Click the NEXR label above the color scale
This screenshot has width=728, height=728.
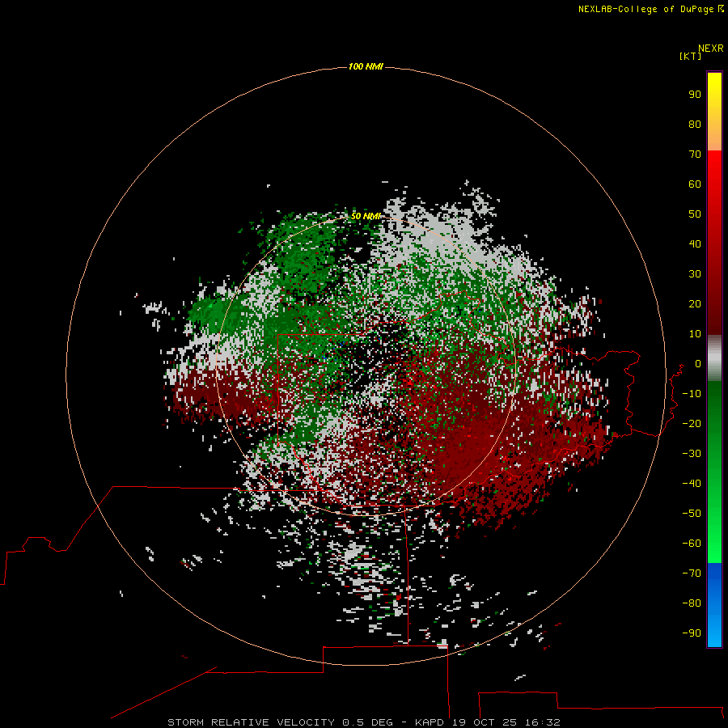[711, 49]
